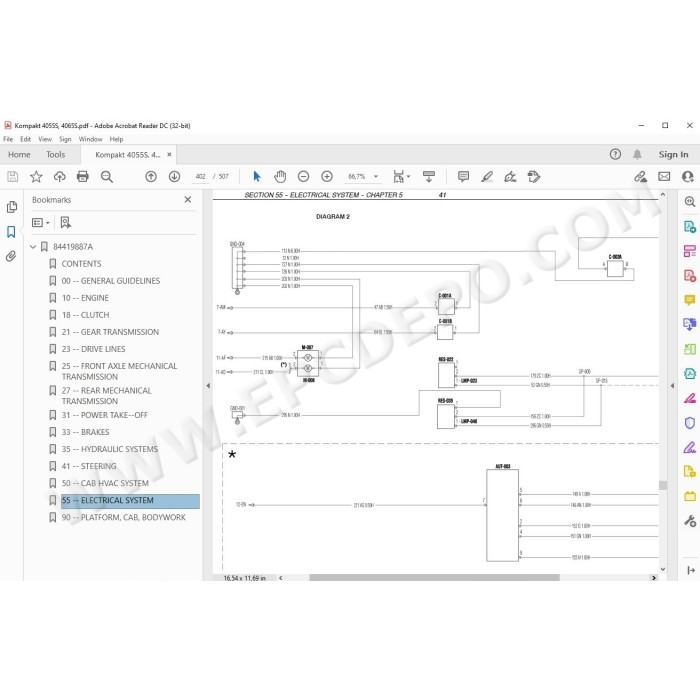Star this file as favorite

(36, 177)
